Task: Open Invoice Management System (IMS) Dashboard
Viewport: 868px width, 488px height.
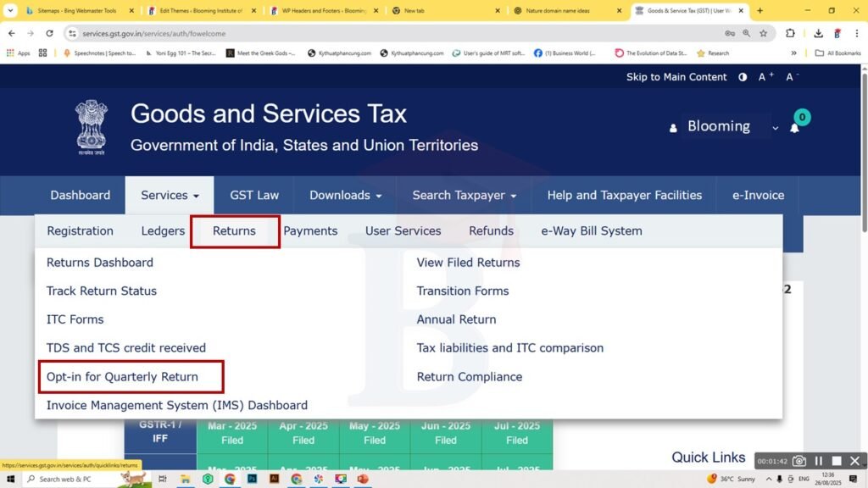Action: pos(177,406)
